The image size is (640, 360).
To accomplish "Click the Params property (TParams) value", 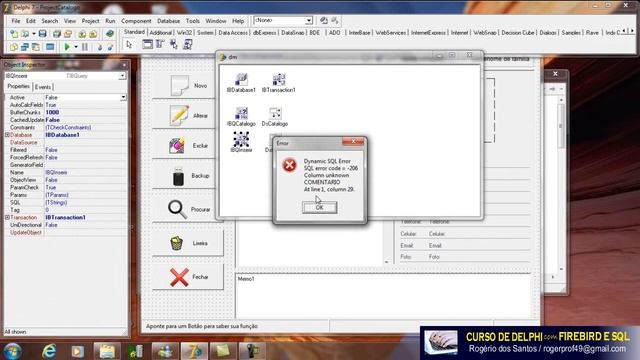I will click(85, 195).
